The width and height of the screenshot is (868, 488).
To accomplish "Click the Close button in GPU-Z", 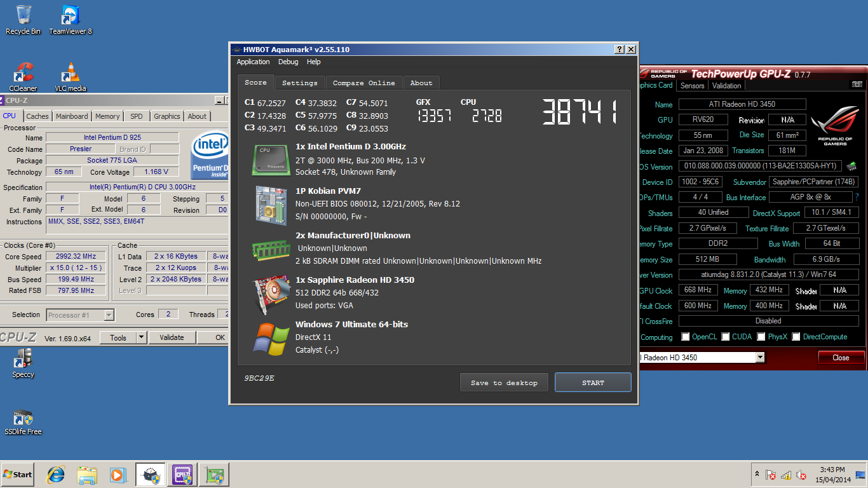I will (841, 358).
